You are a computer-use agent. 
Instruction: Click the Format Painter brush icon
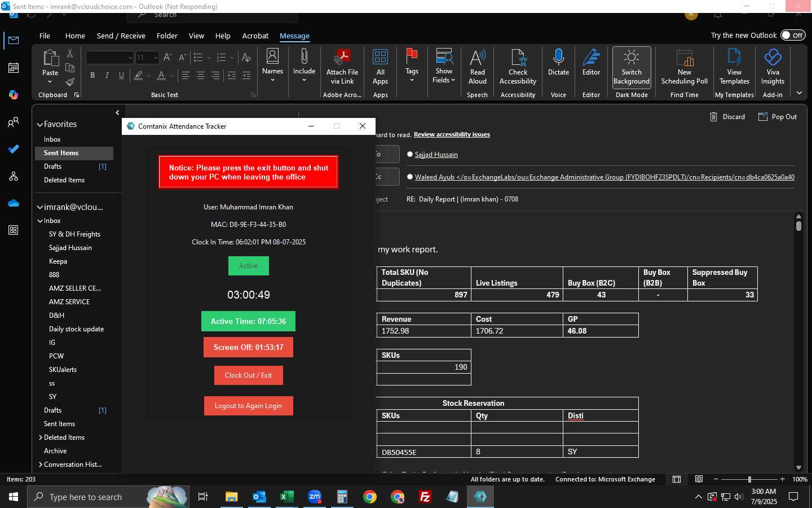(x=70, y=82)
